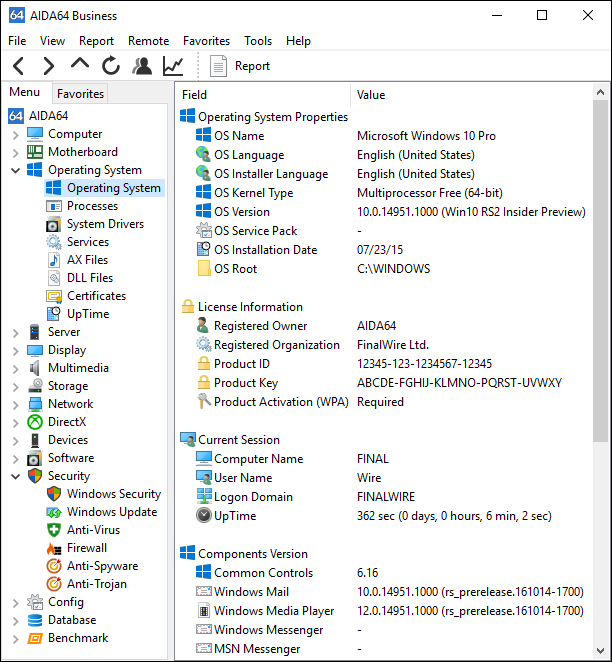This screenshot has width=612, height=662.
Task: Collapse the Security tree node
Action: (15, 476)
